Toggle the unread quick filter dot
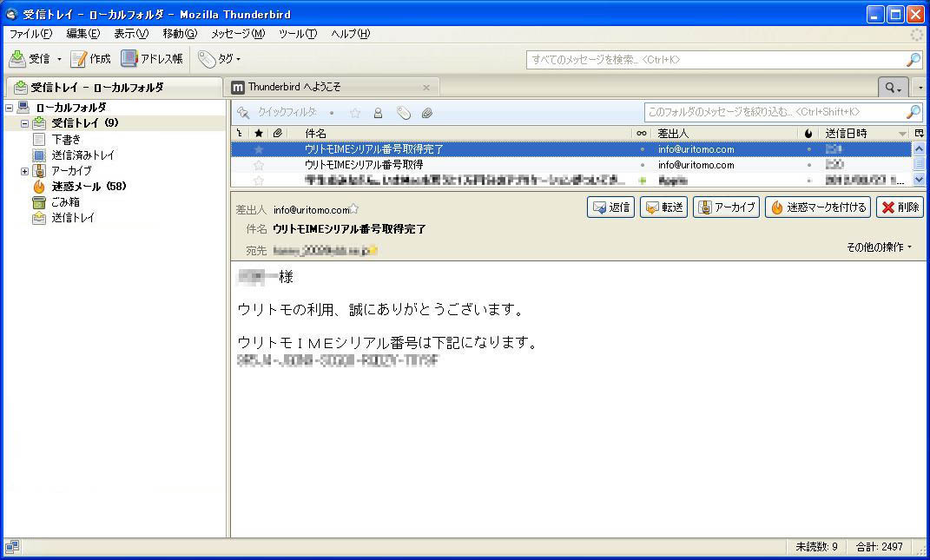 coord(332,113)
